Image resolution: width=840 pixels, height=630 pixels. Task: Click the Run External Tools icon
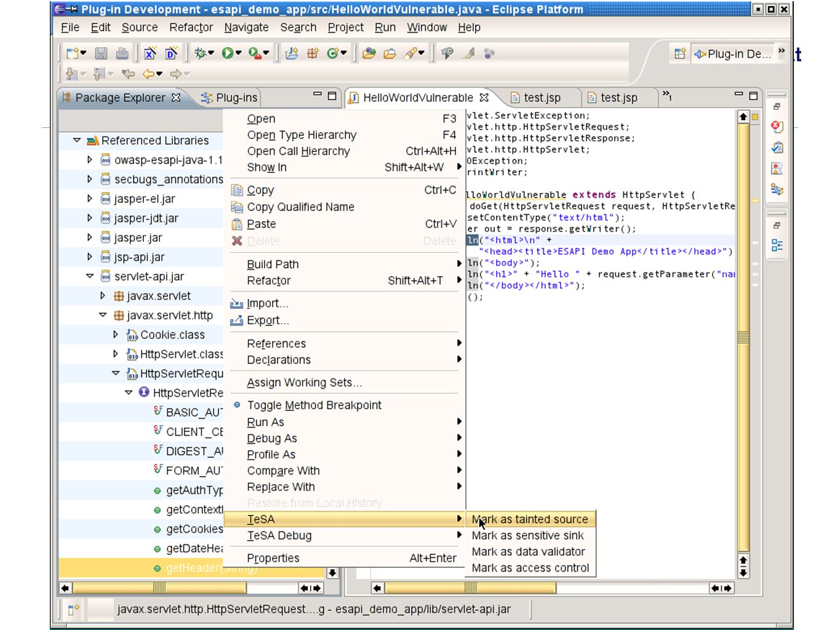click(255, 54)
